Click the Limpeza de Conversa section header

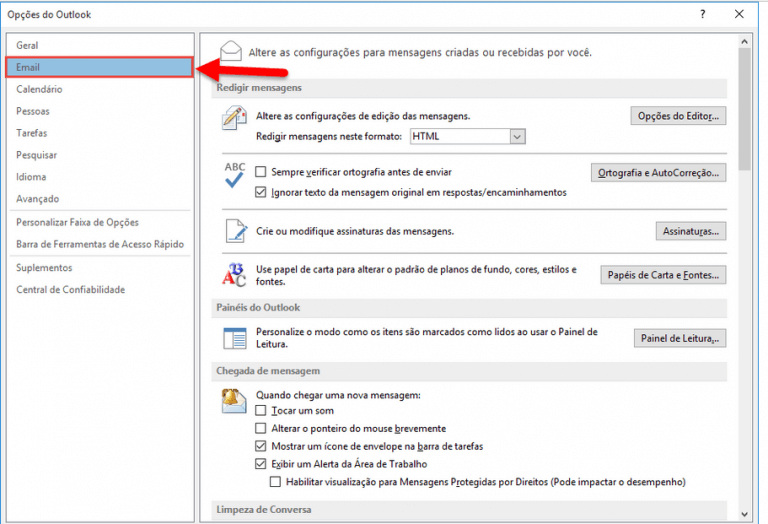point(469,510)
